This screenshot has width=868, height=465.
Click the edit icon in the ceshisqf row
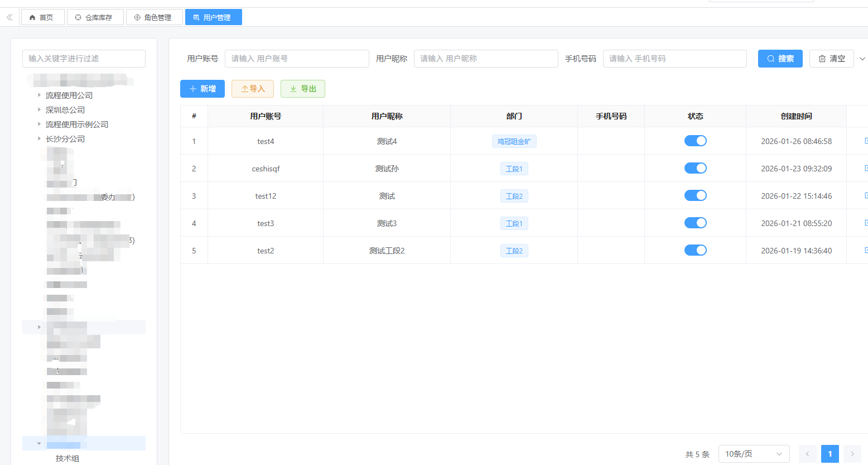[866, 168]
